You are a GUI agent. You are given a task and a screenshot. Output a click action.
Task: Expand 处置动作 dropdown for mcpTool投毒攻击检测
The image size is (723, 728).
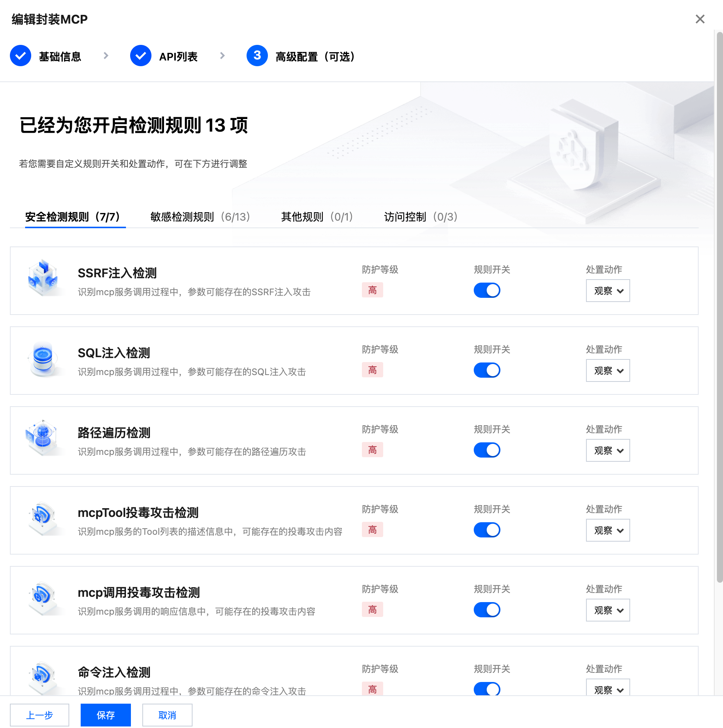(608, 530)
